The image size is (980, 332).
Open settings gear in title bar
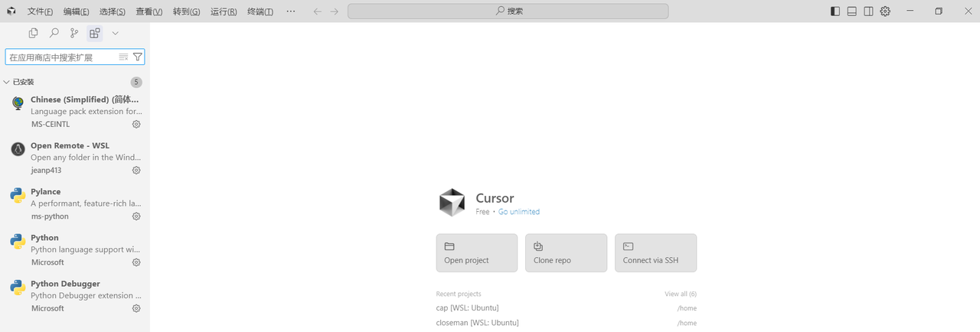pyautogui.click(x=885, y=11)
